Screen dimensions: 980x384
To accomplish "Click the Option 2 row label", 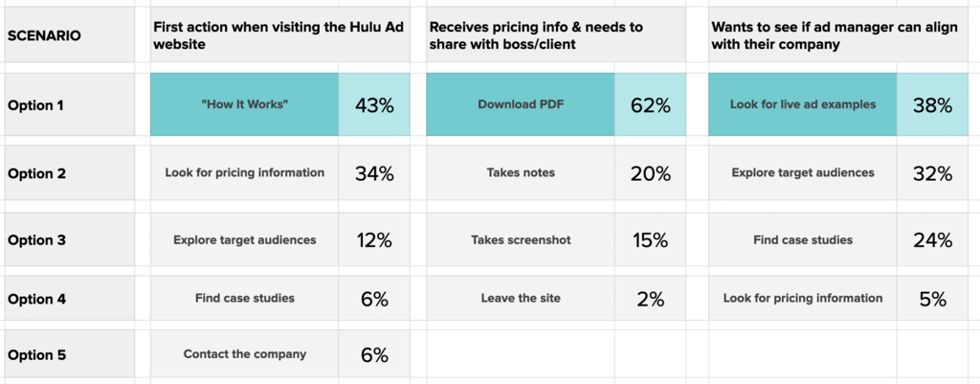I will pyautogui.click(x=69, y=173).
